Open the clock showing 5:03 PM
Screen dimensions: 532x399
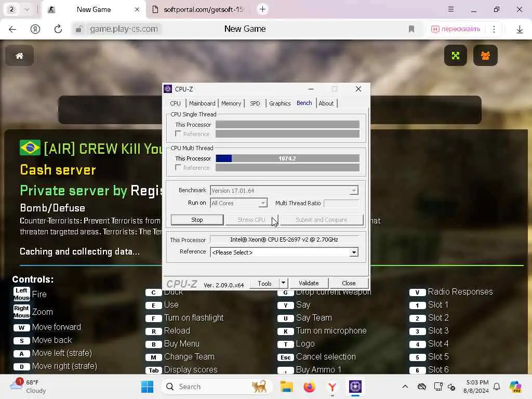(477, 387)
